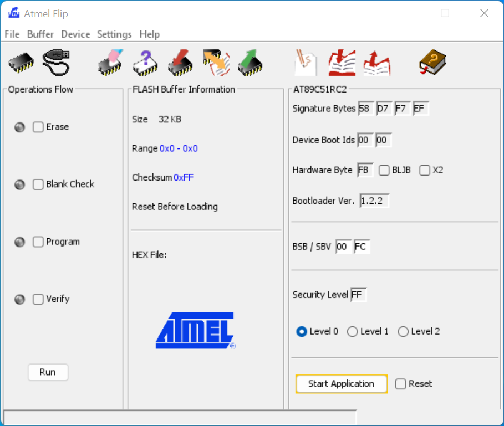The height and width of the screenshot is (426, 504).
Task: Click the Signature Bytes field D7
Action: 384,109
